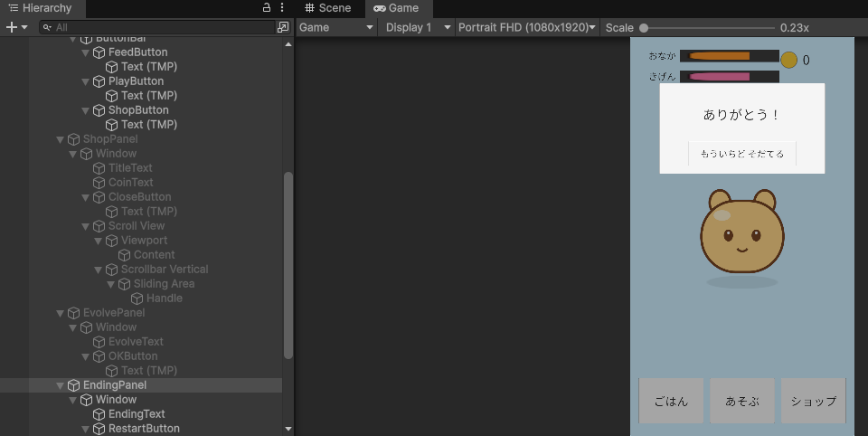Click the OKButton cube icon
Screen dimensions: 868x436
99,356
